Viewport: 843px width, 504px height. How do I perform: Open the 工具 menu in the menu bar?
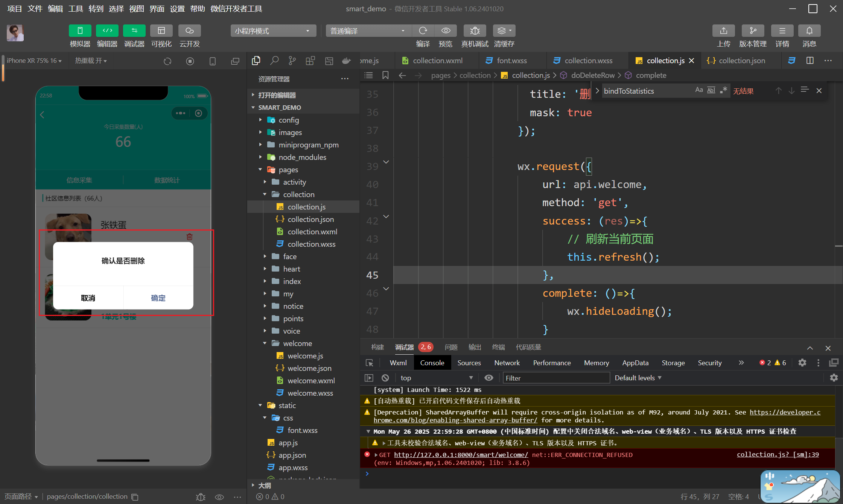[x=75, y=8]
